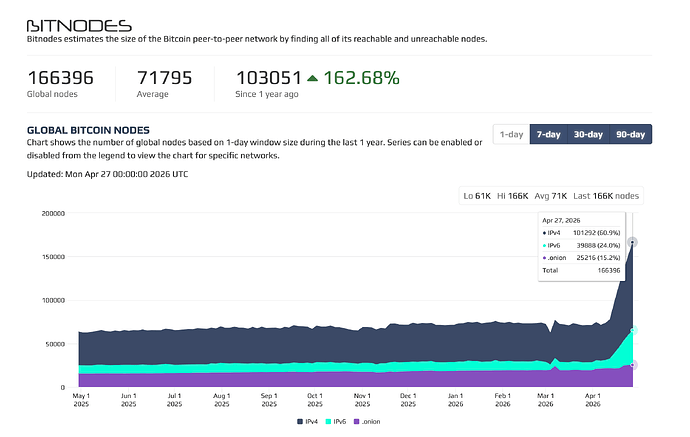Click the Mar 1 2026 x-axis label
This screenshot has width=690, height=437.
click(546, 400)
